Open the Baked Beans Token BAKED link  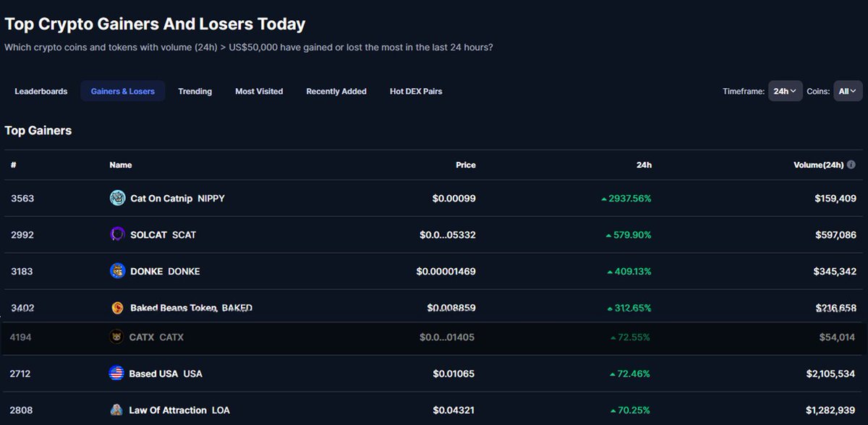click(191, 308)
